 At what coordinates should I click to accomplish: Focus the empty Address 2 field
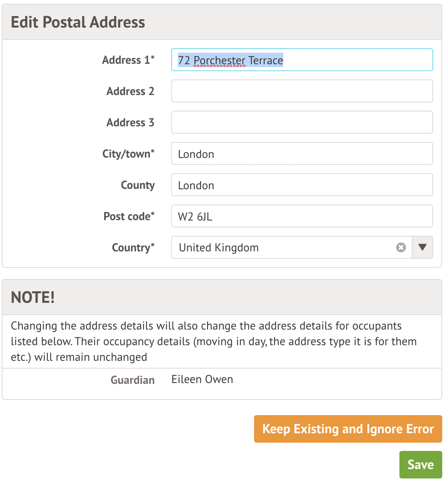(x=302, y=91)
